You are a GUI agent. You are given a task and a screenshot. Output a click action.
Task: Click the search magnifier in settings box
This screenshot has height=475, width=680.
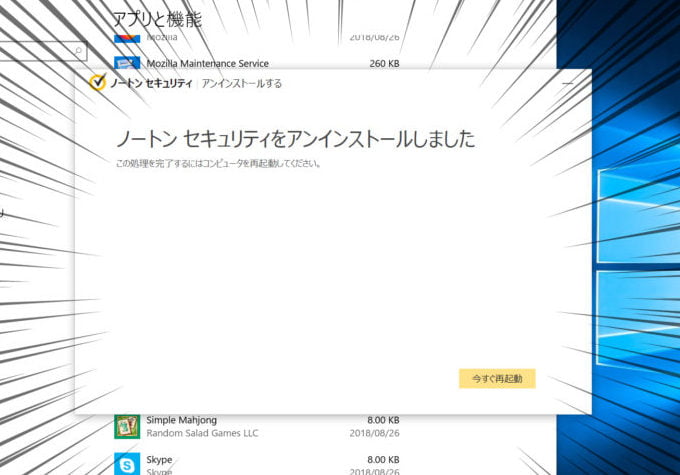(x=78, y=51)
